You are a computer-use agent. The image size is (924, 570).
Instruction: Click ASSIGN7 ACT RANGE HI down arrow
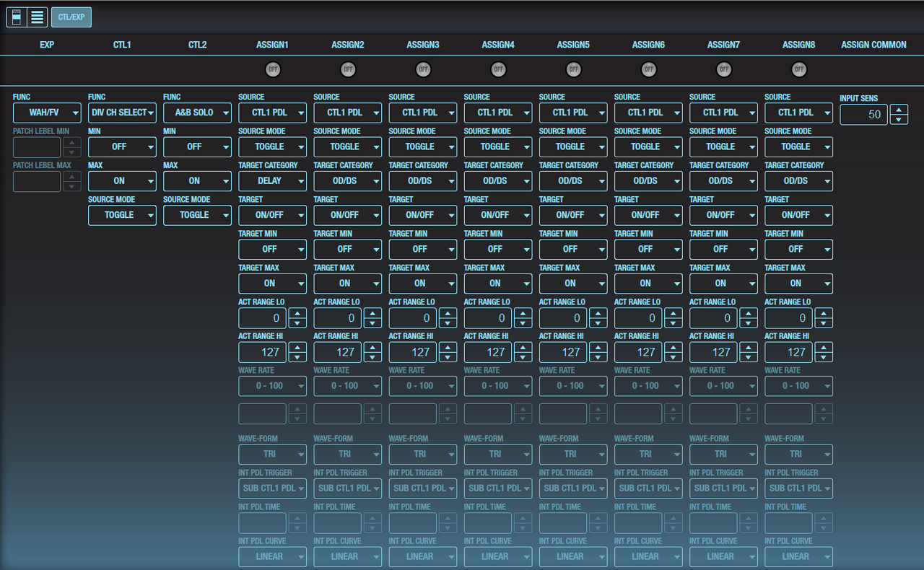tap(749, 357)
